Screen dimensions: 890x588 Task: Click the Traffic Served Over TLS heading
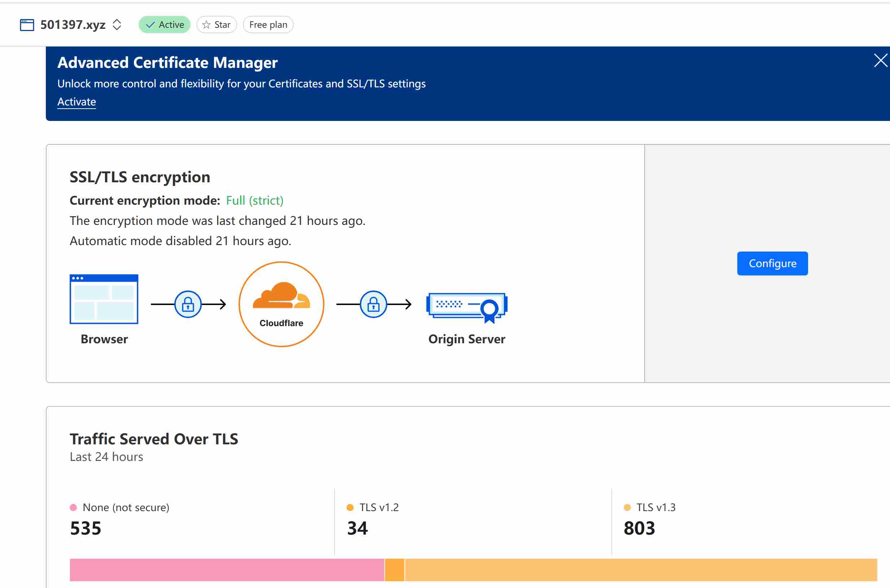(x=154, y=439)
